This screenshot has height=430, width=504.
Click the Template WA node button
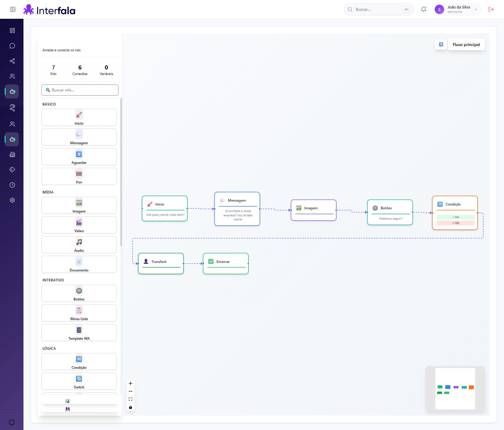coord(79,333)
